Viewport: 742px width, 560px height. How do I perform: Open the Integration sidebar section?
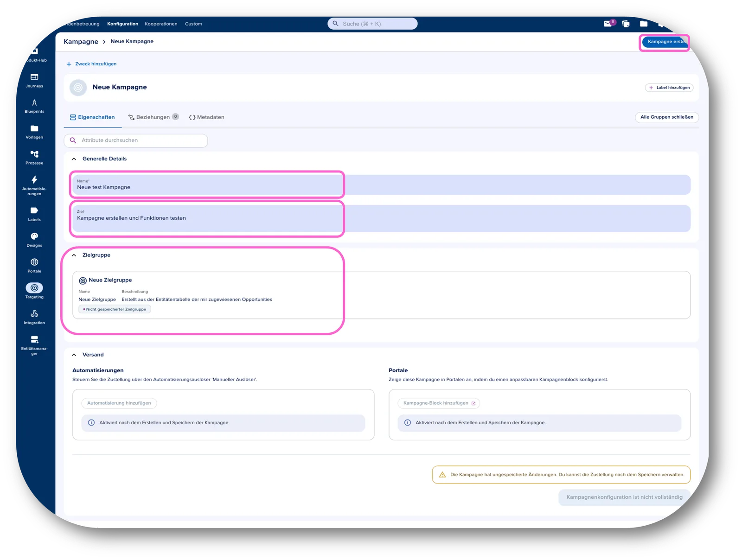34,317
